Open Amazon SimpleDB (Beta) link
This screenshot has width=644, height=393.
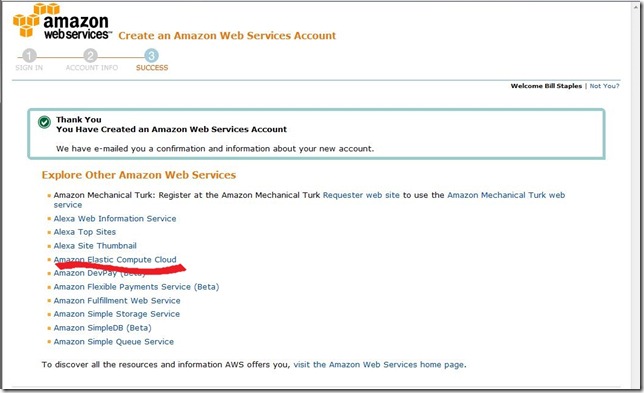point(103,328)
